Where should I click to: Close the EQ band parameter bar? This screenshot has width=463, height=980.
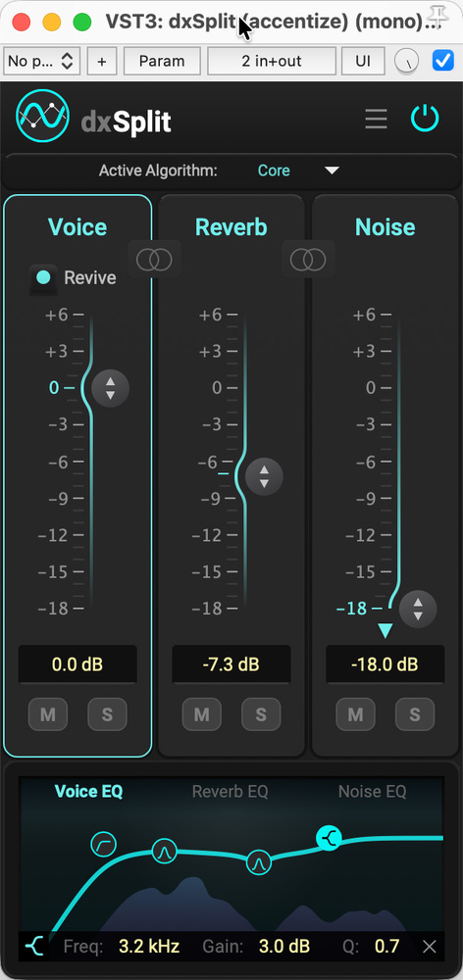(x=430, y=947)
